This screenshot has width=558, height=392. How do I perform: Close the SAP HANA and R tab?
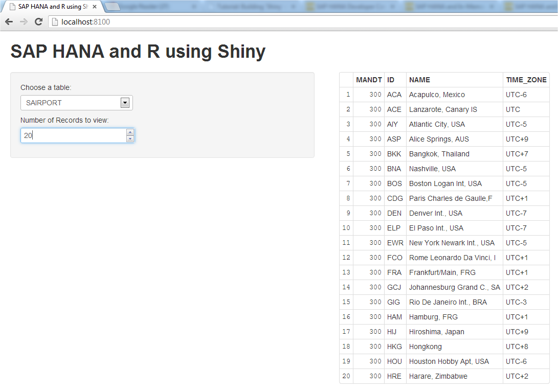tap(94, 7)
